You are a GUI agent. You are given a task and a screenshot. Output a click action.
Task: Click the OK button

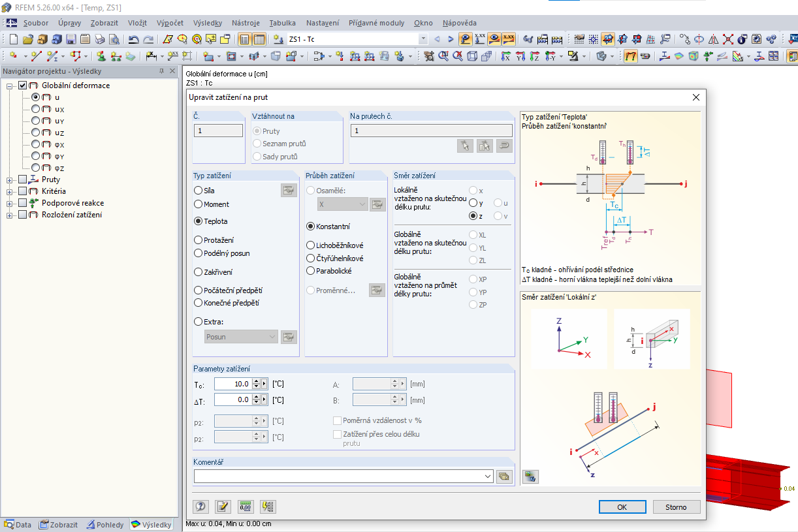[x=622, y=507]
